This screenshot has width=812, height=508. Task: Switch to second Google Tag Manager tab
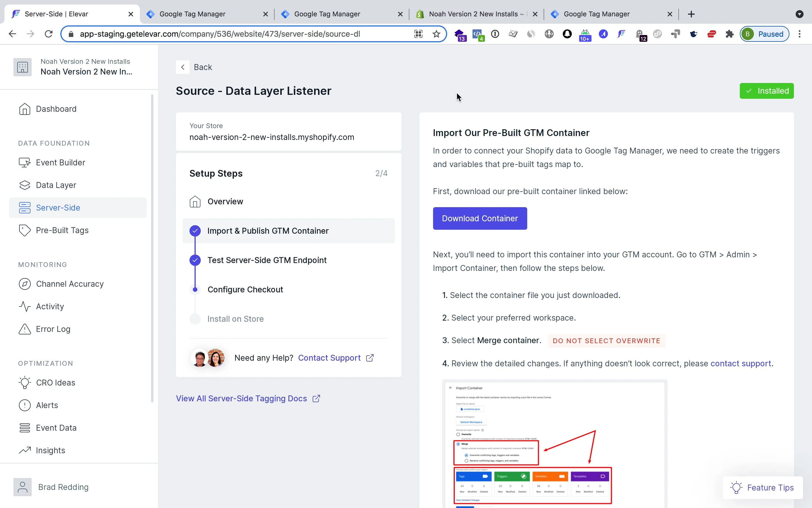(342, 14)
